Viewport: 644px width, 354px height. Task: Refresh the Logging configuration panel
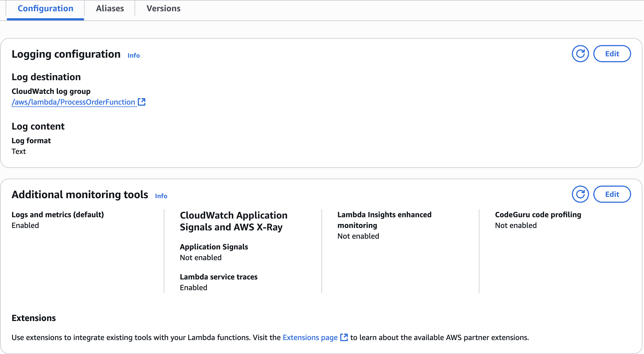point(580,54)
